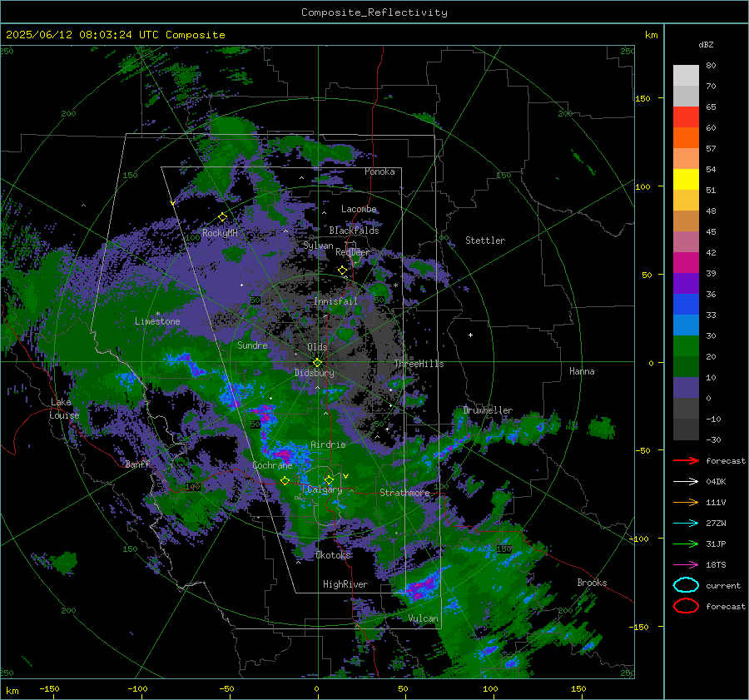The width and height of the screenshot is (749, 700).
Task: Click the Okotoks city label
Action: coord(333,555)
